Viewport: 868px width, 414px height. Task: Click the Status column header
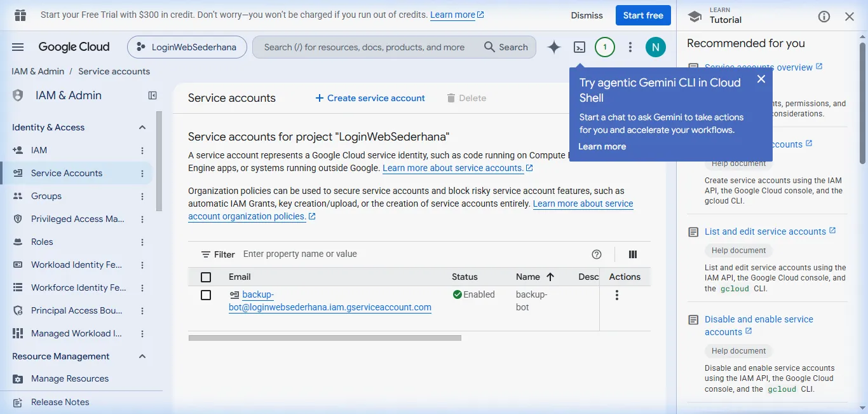465,277
